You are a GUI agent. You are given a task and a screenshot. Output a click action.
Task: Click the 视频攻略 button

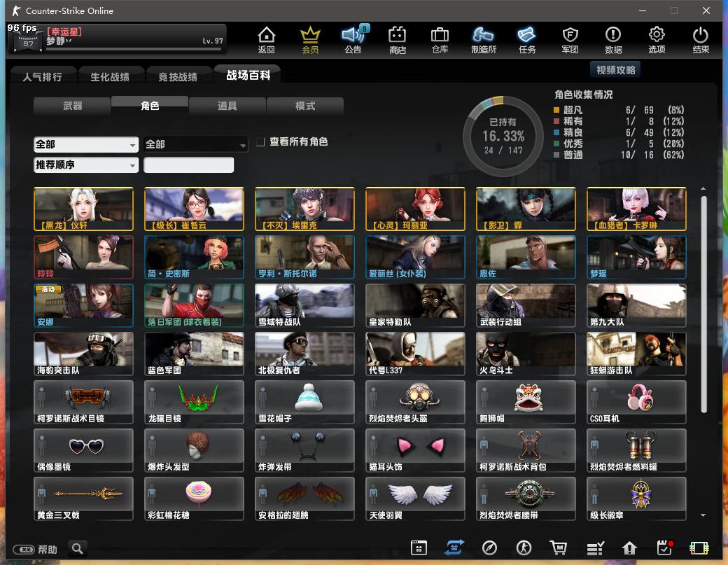click(615, 69)
